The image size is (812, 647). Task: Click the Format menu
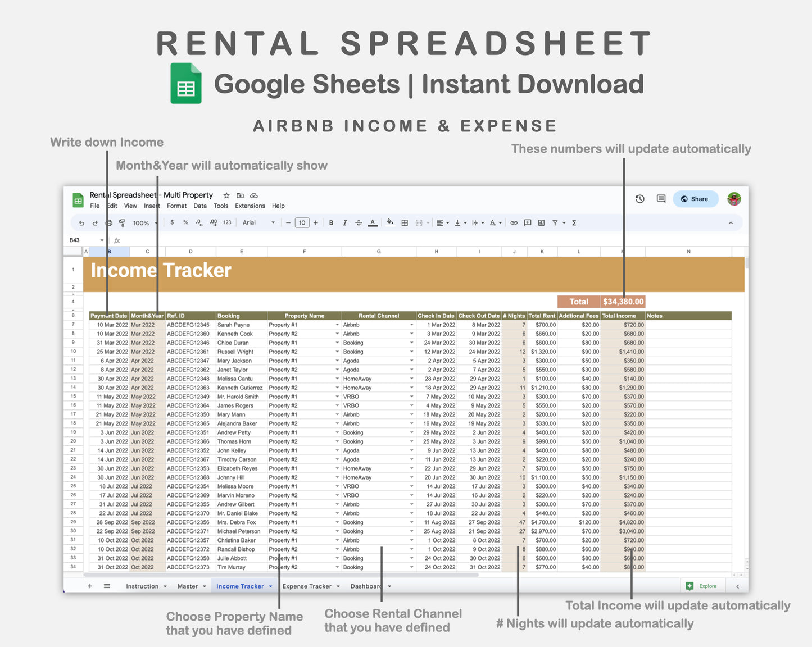(176, 206)
